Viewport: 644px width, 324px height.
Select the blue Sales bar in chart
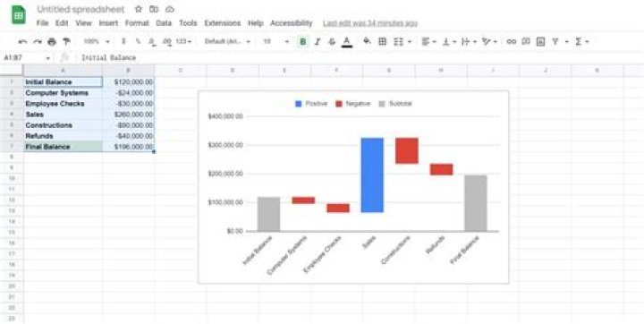pos(372,175)
